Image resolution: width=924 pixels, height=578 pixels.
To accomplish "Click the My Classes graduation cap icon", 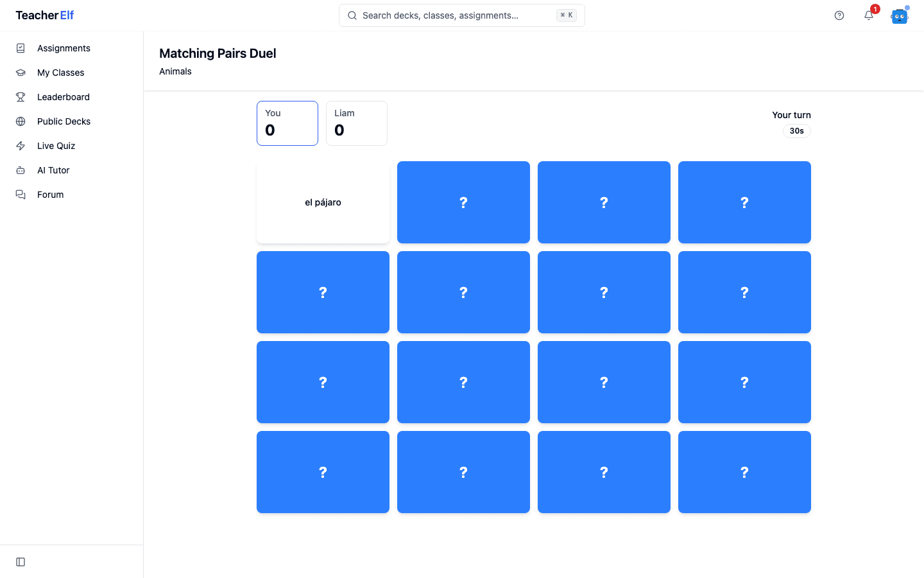I will [x=21, y=73].
